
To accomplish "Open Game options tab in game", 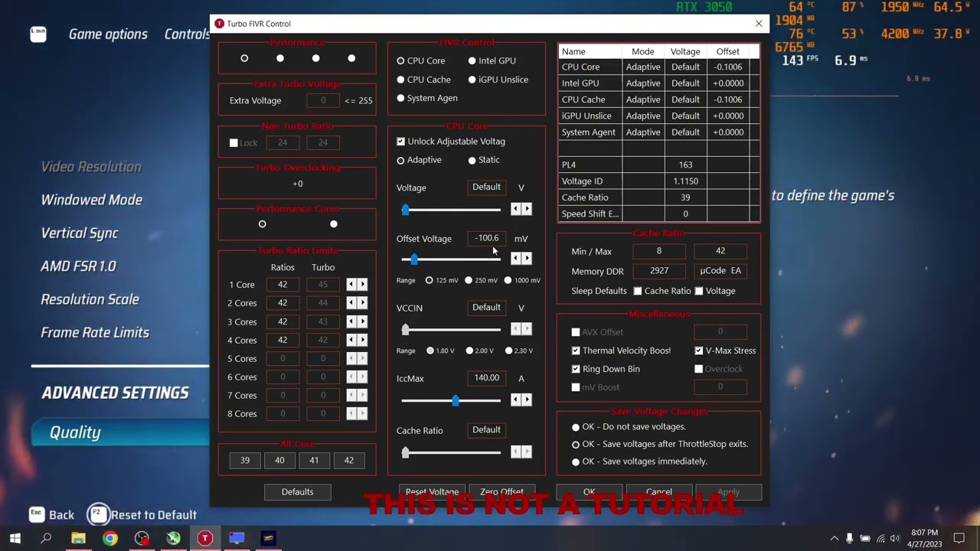I will coord(108,34).
